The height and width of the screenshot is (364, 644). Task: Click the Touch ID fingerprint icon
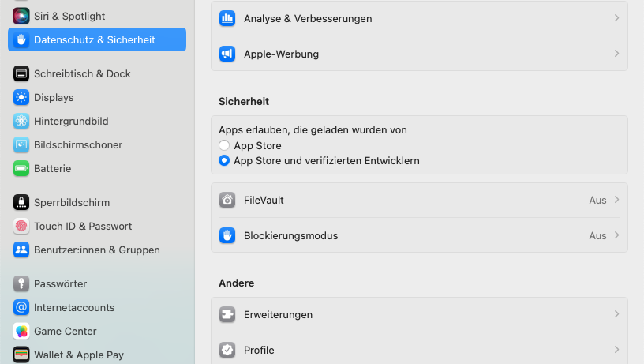point(21,226)
